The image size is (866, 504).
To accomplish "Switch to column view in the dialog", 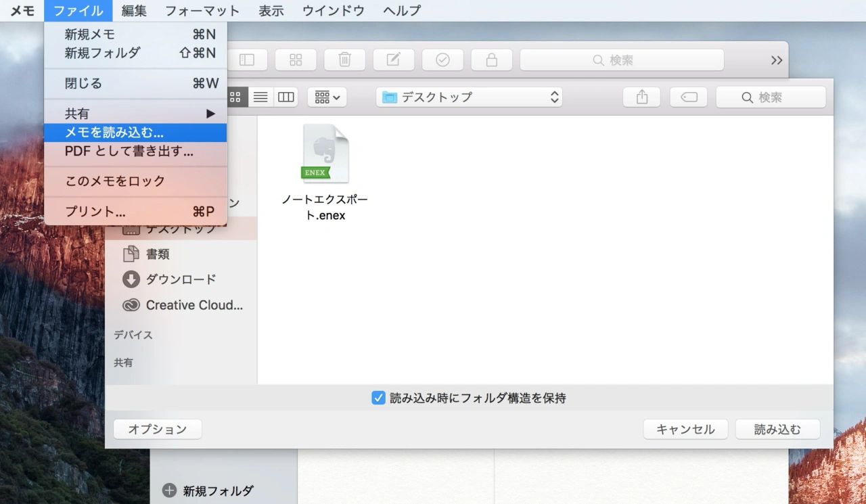I will point(285,97).
